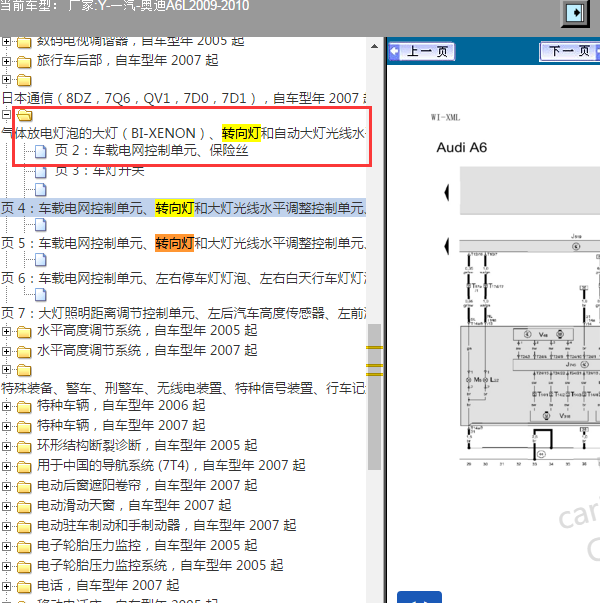Open page icon for 页 6 左右停车灯 entry
This screenshot has height=603, width=600.
pos(41,260)
